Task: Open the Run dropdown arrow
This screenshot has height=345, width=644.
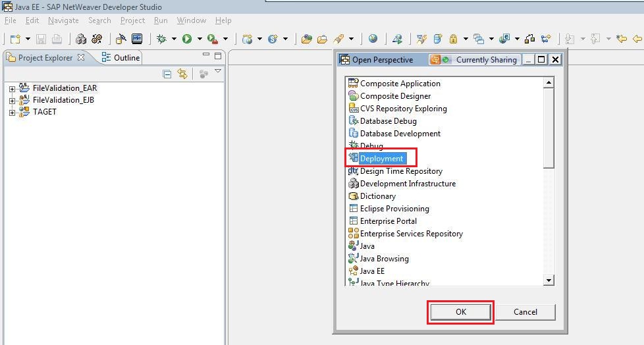Action: (x=200, y=39)
